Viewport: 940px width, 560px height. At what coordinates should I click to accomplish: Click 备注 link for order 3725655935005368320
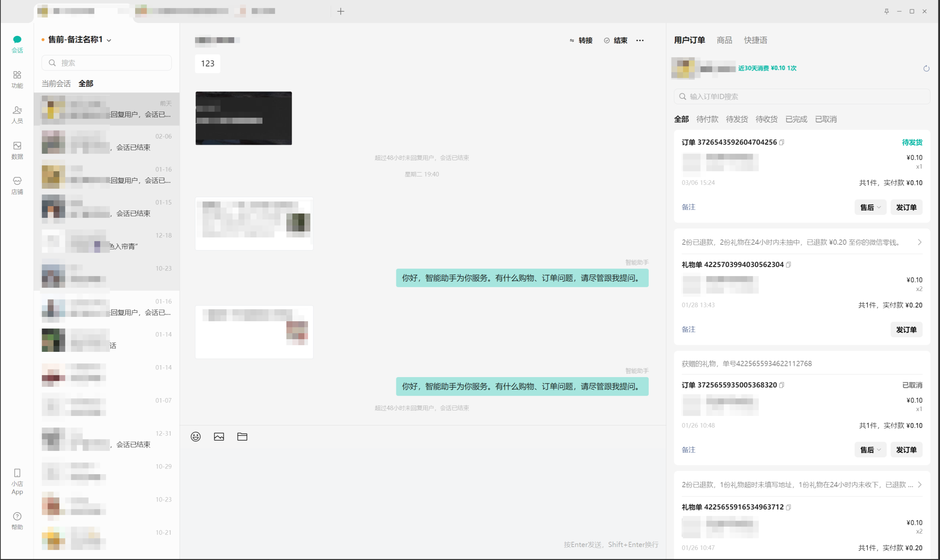click(688, 450)
